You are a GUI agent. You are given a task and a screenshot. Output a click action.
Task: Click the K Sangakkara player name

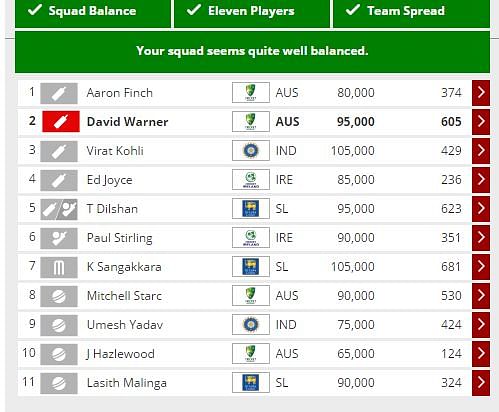coord(124,267)
